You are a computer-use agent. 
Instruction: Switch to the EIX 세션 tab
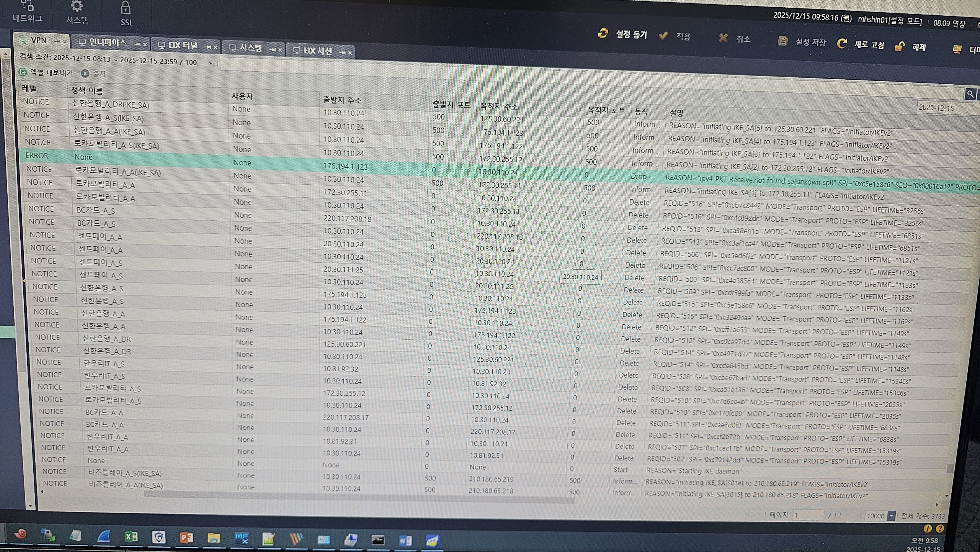[x=317, y=51]
